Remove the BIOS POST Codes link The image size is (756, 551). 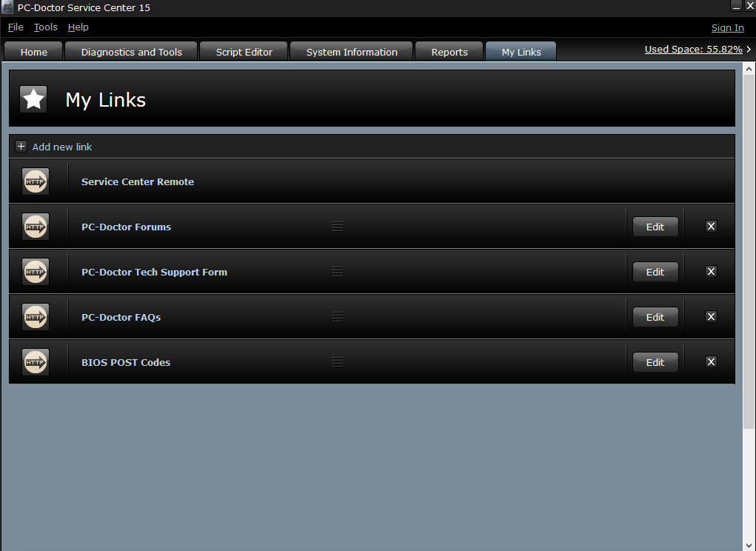[711, 362]
